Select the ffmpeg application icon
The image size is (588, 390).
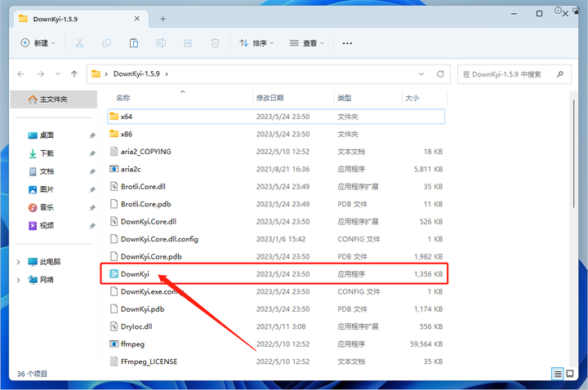click(x=114, y=344)
